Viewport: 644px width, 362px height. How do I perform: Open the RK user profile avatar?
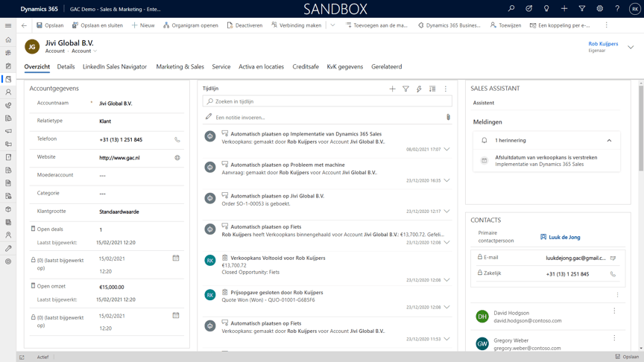(634, 9)
